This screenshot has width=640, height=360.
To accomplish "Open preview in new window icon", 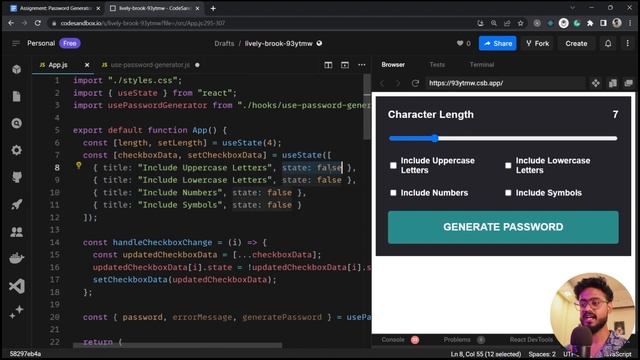I will coord(628,83).
